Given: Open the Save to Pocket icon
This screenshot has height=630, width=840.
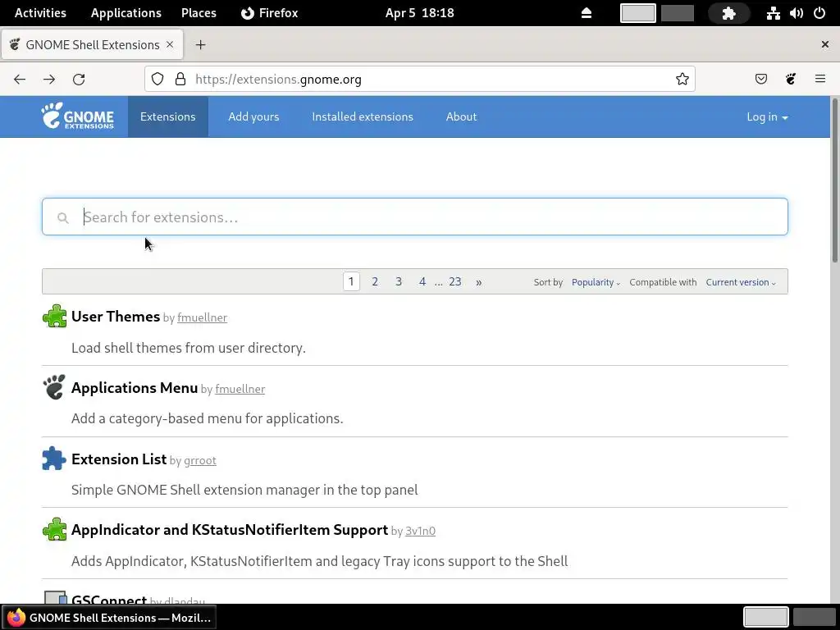Looking at the screenshot, I should [x=760, y=80].
